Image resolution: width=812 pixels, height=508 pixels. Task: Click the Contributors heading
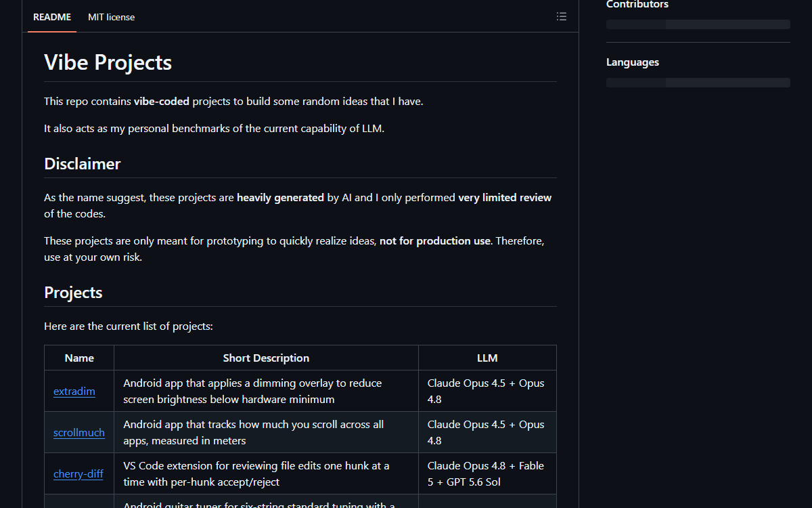click(637, 5)
